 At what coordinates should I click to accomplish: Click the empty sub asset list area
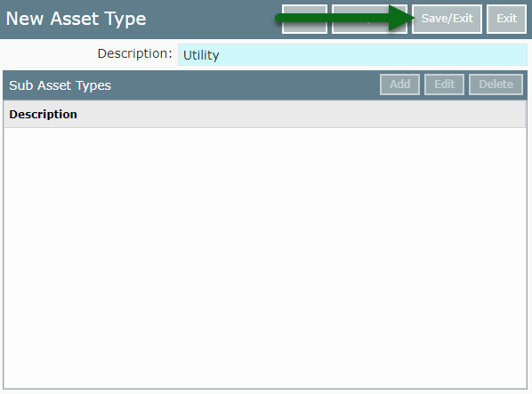pyautogui.click(x=264, y=258)
